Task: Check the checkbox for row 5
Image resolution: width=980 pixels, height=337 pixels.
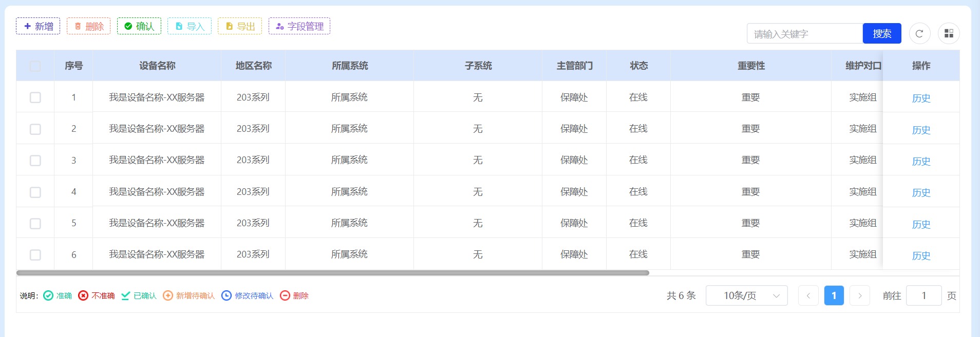Action: (35, 224)
